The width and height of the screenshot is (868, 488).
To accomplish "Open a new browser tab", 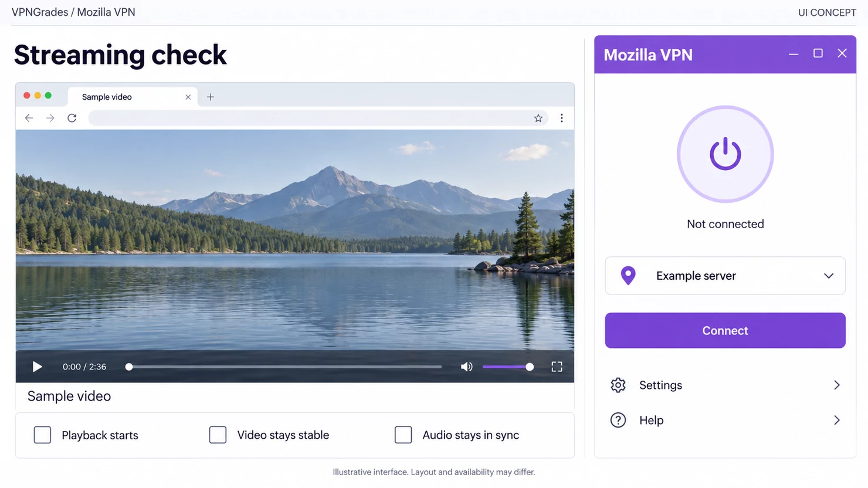I will (x=211, y=97).
